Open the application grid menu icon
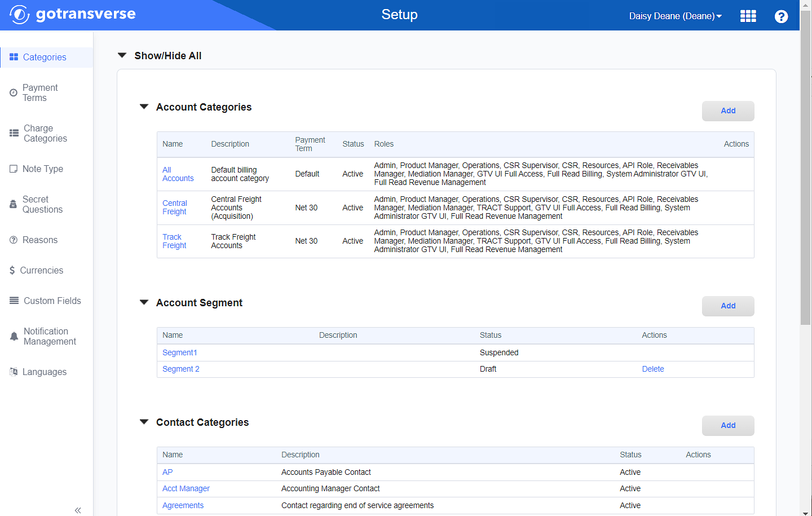 [x=748, y=16]
